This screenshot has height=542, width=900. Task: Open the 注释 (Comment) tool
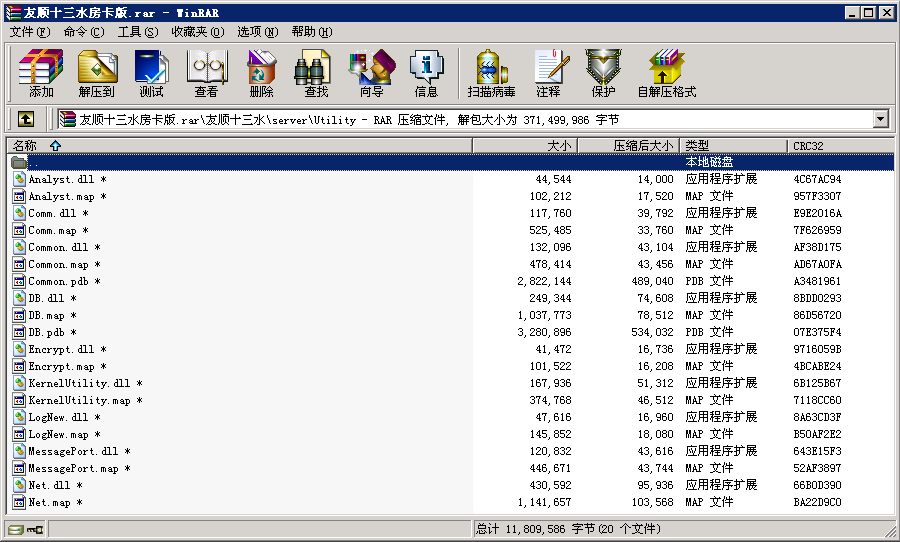(548, 73)
